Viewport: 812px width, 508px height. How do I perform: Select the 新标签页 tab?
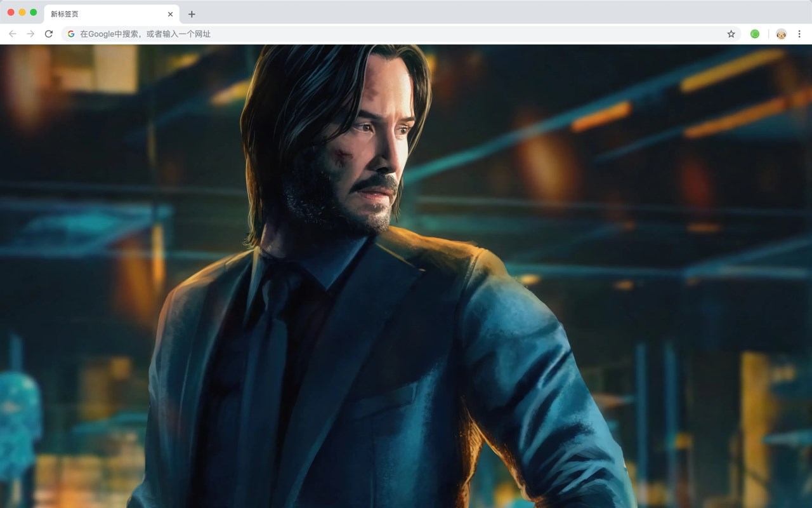pyautogui.click(x=111, y=14)
